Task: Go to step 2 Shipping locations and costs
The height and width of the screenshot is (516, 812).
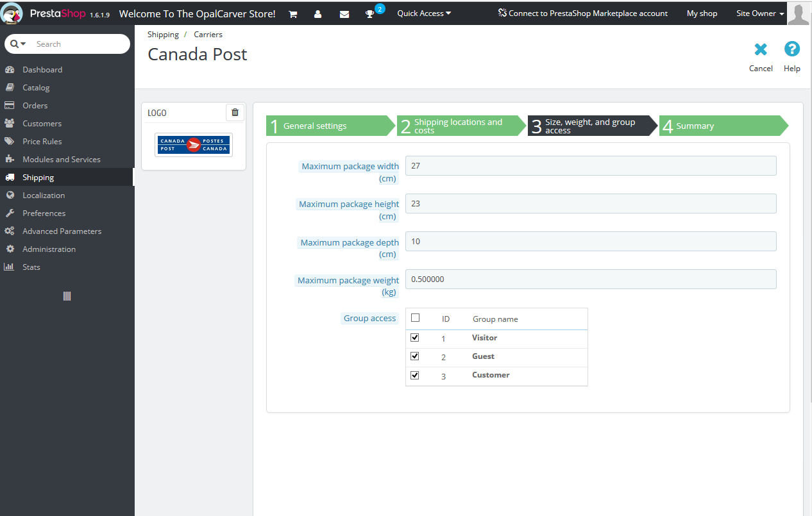Action: coord(461,126)
